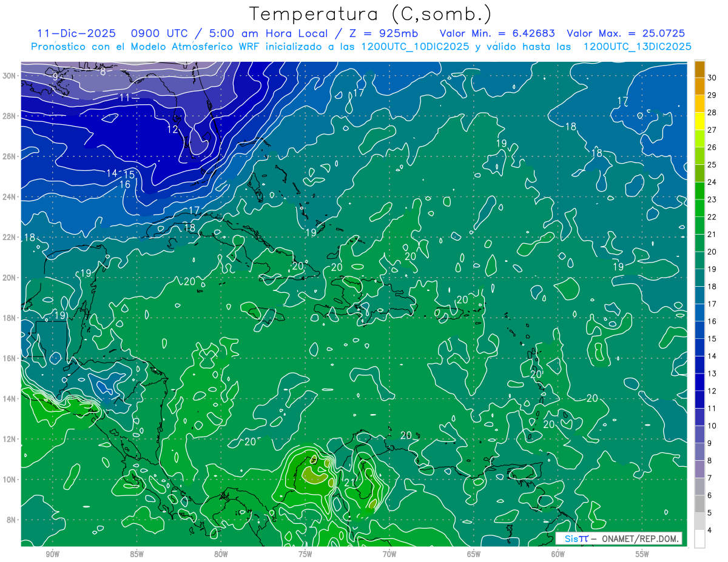Screen dimensions: 728x562
Task: Click the legend scale number "27"
Action: 712,130
